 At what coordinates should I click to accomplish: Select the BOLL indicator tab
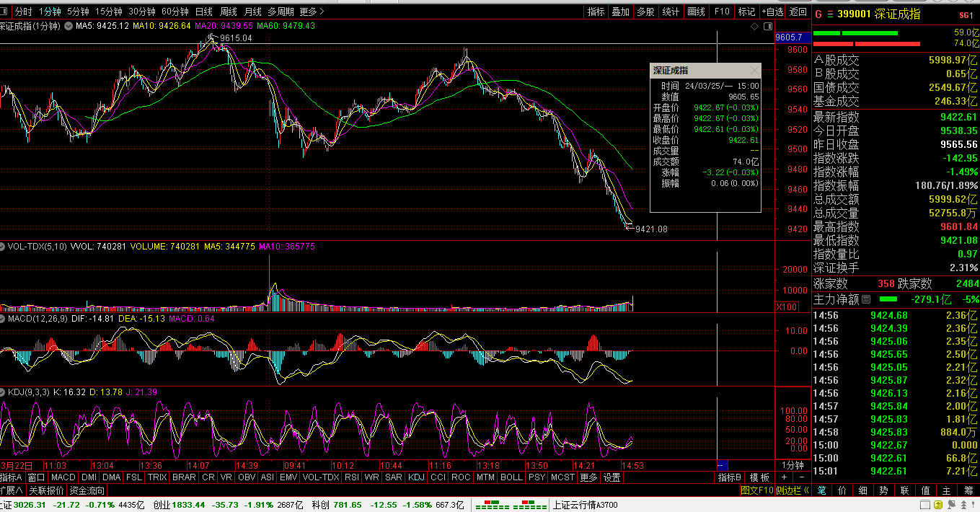[511, 477]
